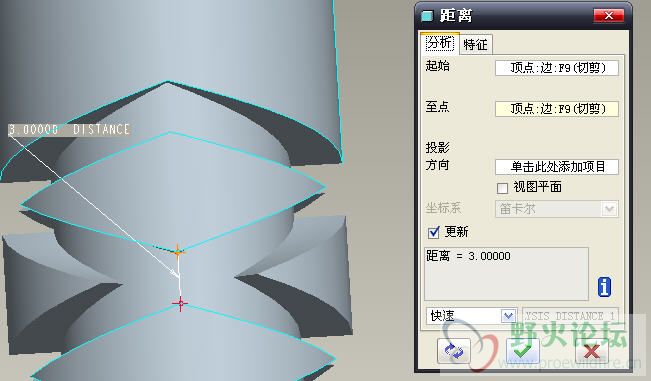Close the 距离 dialog window
The image size is (651, 381).
pos(609,15)
